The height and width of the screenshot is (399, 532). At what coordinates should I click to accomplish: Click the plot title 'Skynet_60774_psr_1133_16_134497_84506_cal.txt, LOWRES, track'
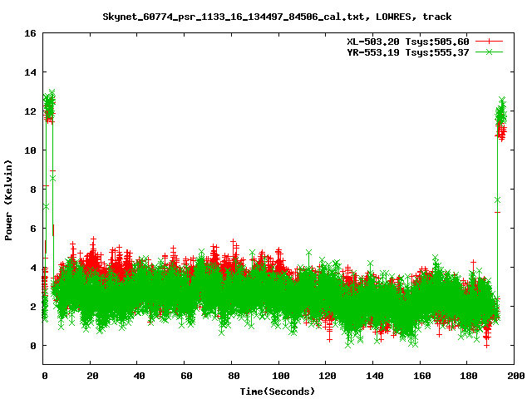tap(277, 17)
